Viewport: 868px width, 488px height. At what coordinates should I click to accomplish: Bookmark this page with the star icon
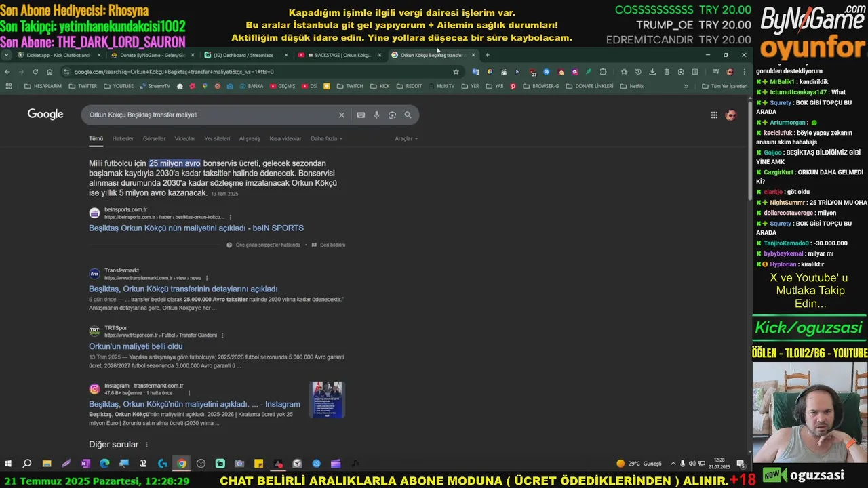[456, 72]
